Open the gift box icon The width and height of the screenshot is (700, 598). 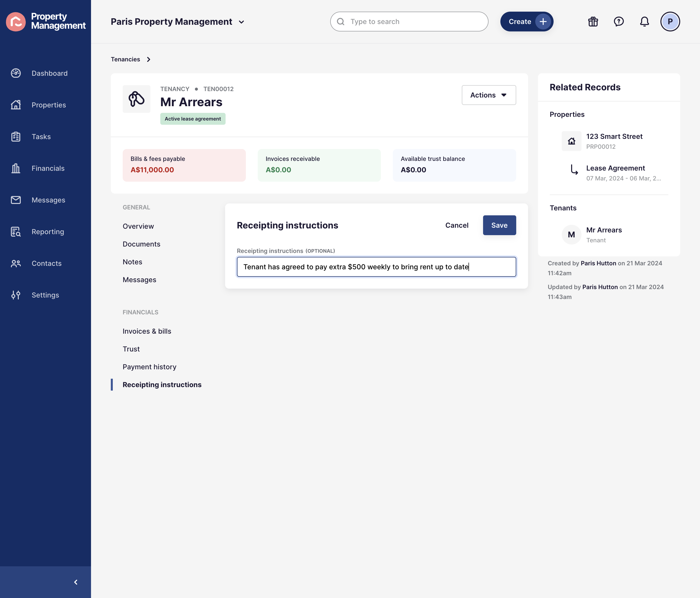593,22
